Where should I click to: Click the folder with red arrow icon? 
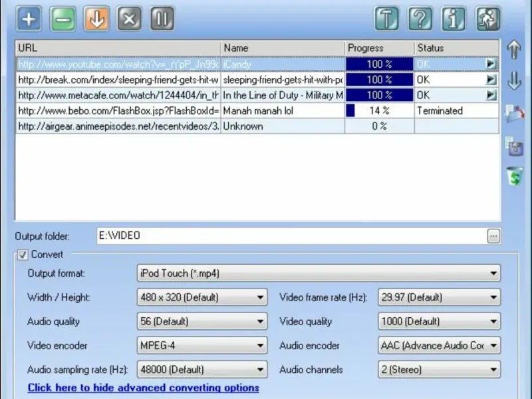(515, 113)
